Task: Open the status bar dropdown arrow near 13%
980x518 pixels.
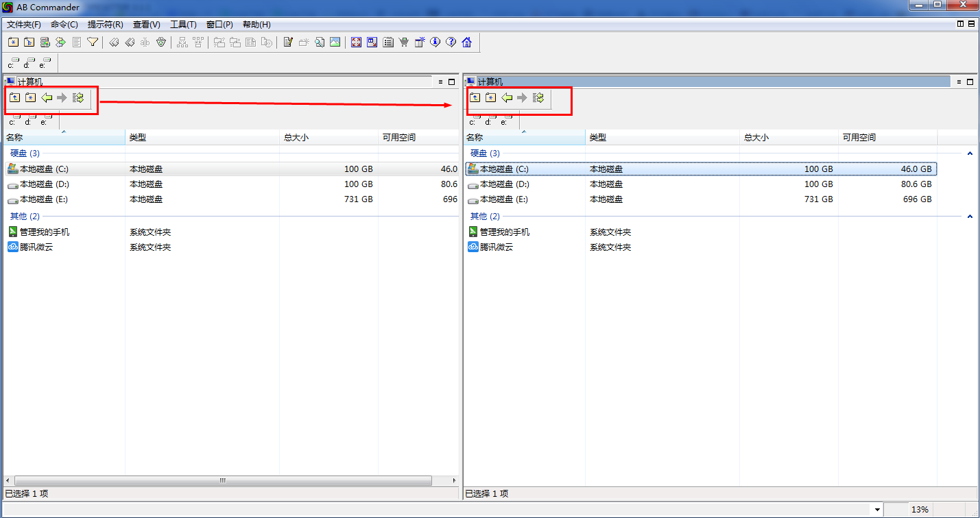Action: coord(877,510)
